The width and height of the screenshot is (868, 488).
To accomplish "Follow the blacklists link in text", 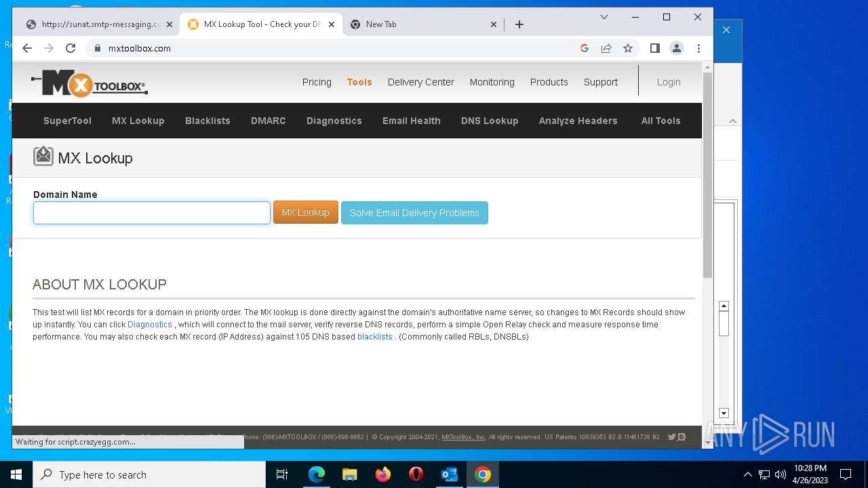I will click(375, 337).
